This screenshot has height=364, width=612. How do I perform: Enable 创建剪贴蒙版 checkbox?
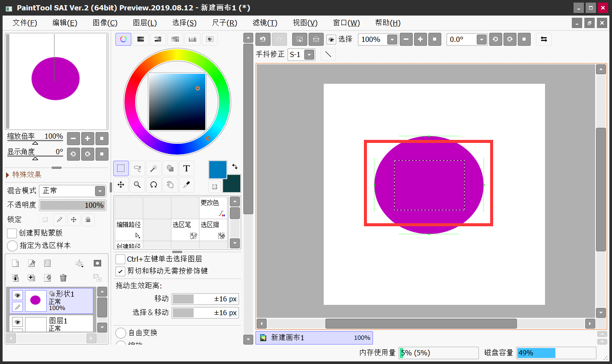tap(12, 233)
